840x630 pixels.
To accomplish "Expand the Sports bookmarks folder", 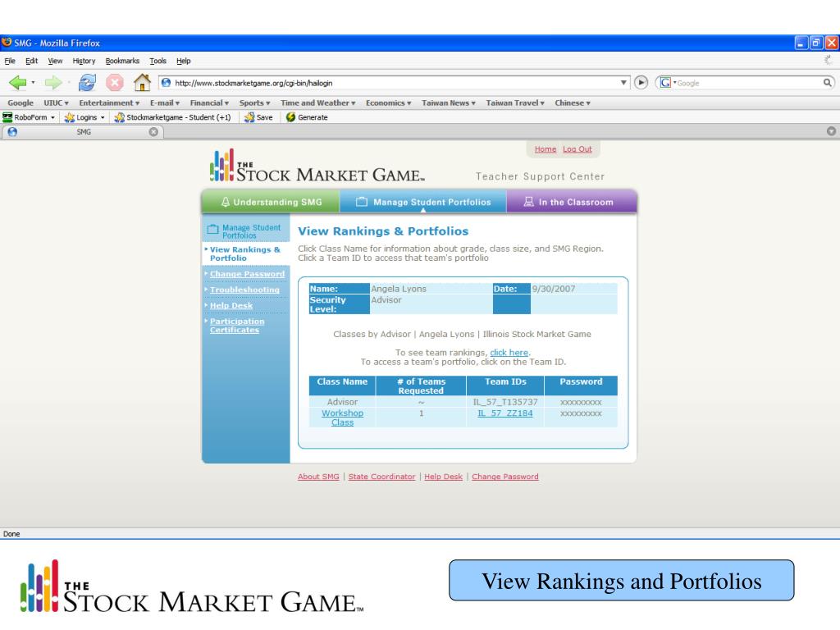I will click(254, 103).
